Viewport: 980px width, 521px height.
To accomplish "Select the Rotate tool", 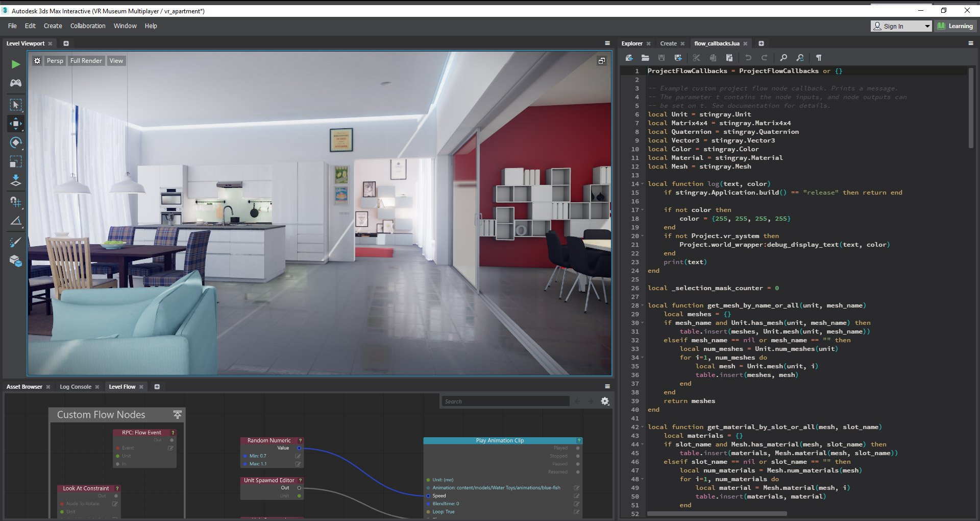I will coord(15,143).
